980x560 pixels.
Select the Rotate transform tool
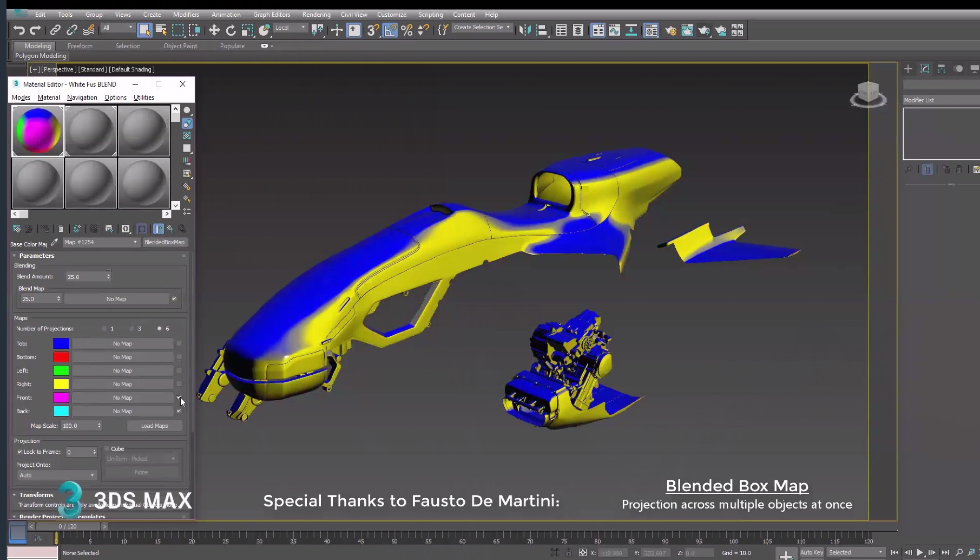coord(231,30)
